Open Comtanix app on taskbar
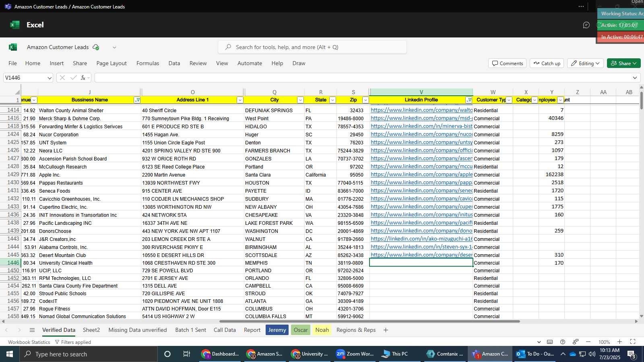The image size is (644, 362). [445, 354]
